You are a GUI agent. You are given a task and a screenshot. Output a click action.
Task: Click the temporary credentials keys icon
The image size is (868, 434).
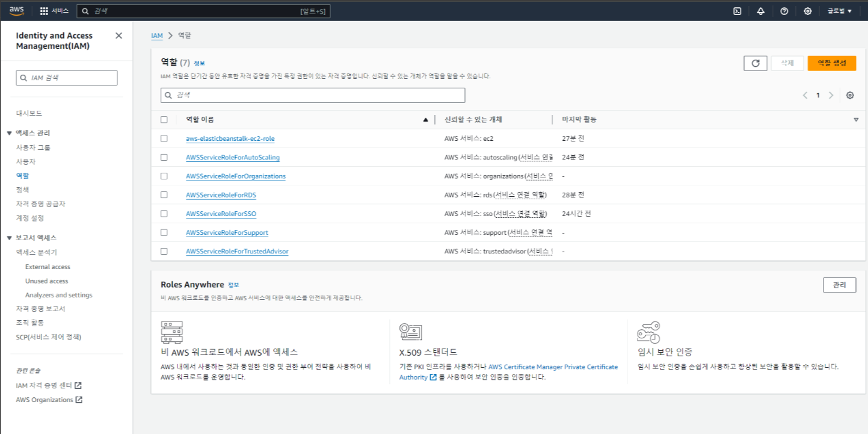pos(649,332)
